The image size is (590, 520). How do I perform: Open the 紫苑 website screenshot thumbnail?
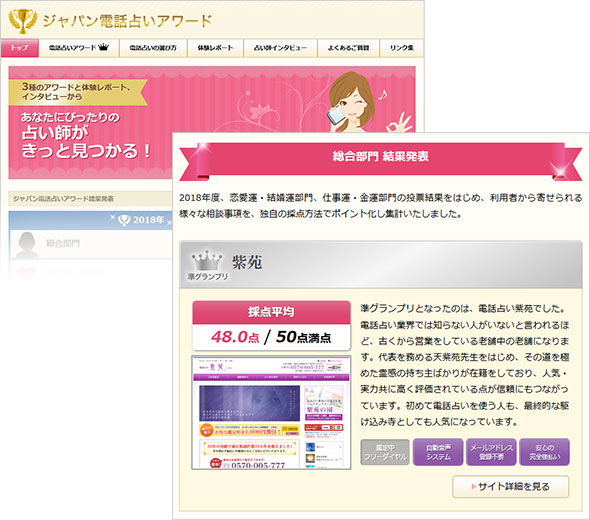click(x=271, y=412)
